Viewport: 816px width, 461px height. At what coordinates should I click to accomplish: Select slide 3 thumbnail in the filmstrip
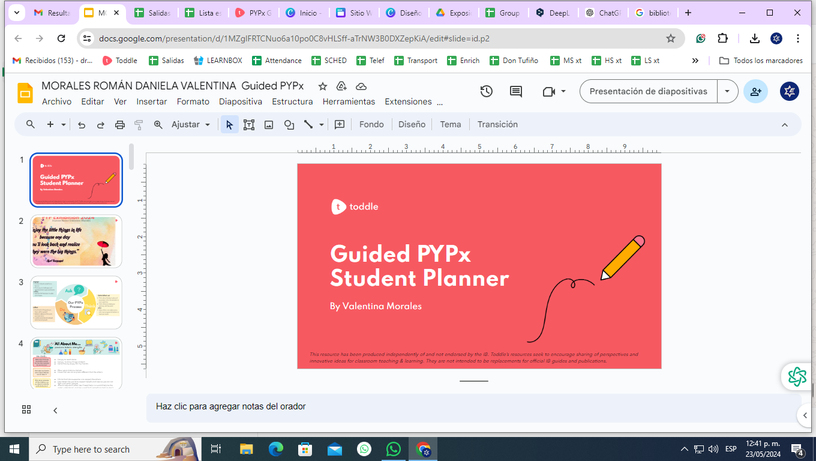point(76,302)
